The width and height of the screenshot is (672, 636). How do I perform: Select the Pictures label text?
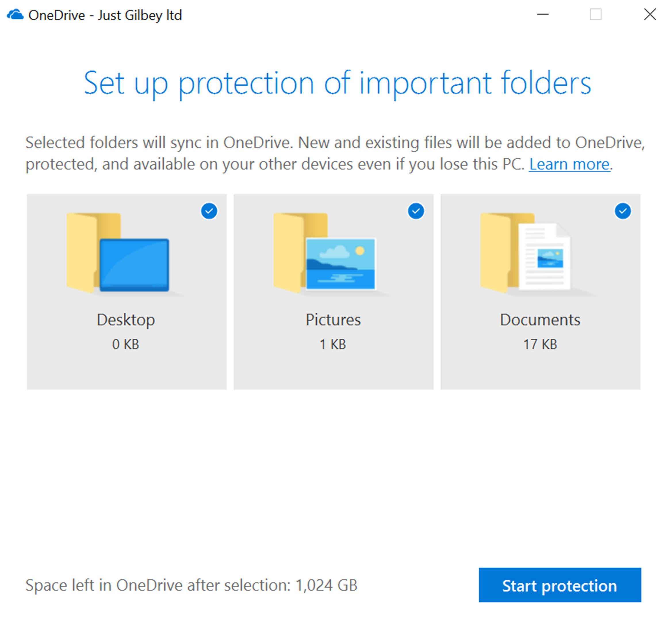[x=333, y=320]
